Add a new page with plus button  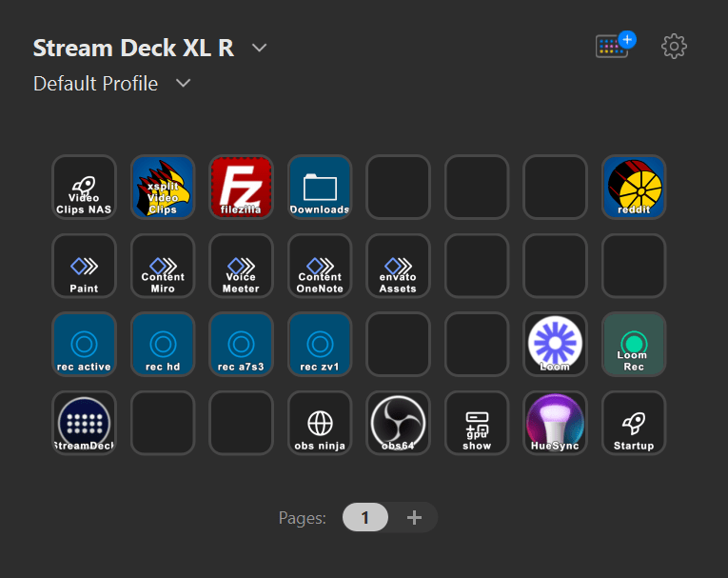click(414, 517)
